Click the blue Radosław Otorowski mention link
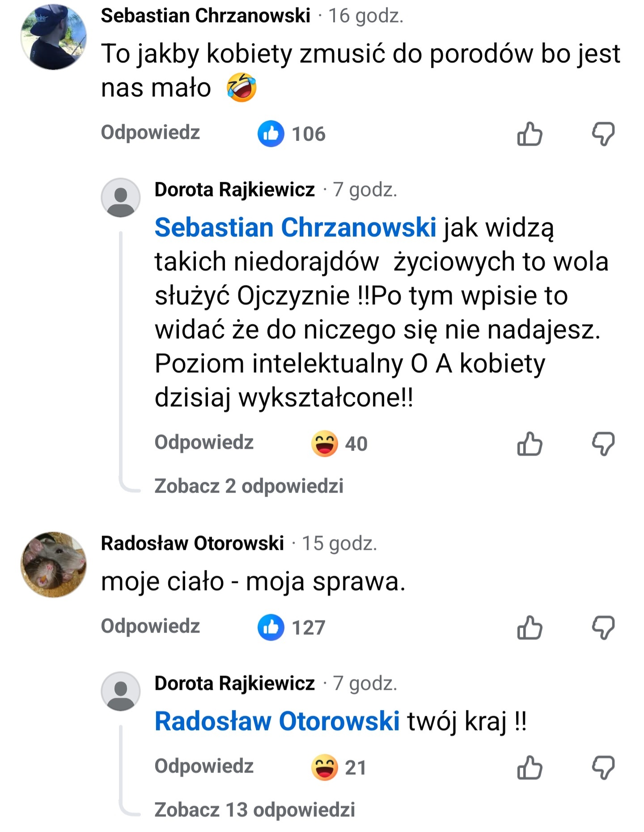This screenshot has width=644, height=832. [x=277, y=721]
